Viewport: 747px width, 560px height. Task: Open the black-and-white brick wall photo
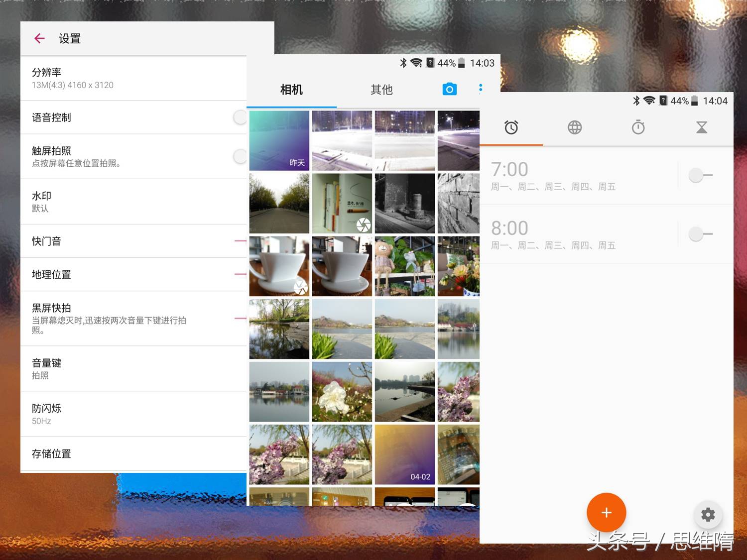click(459, 204)
